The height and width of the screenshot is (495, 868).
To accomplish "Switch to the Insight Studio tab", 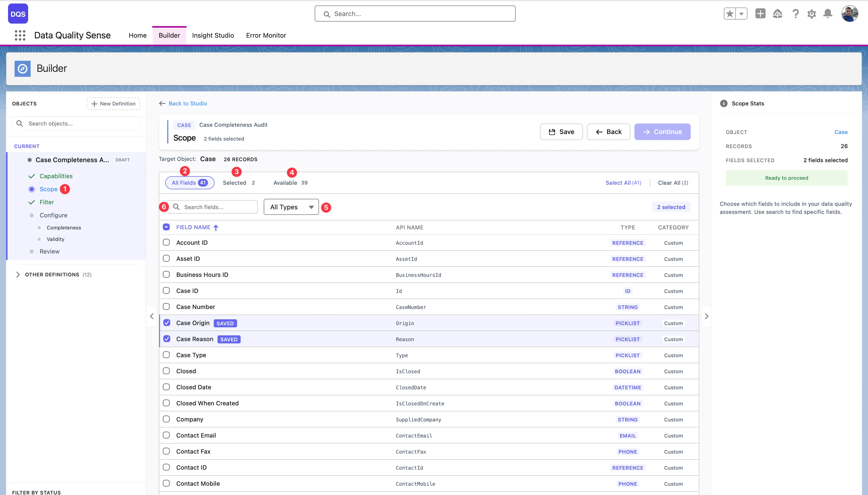I will click(213, 35).
